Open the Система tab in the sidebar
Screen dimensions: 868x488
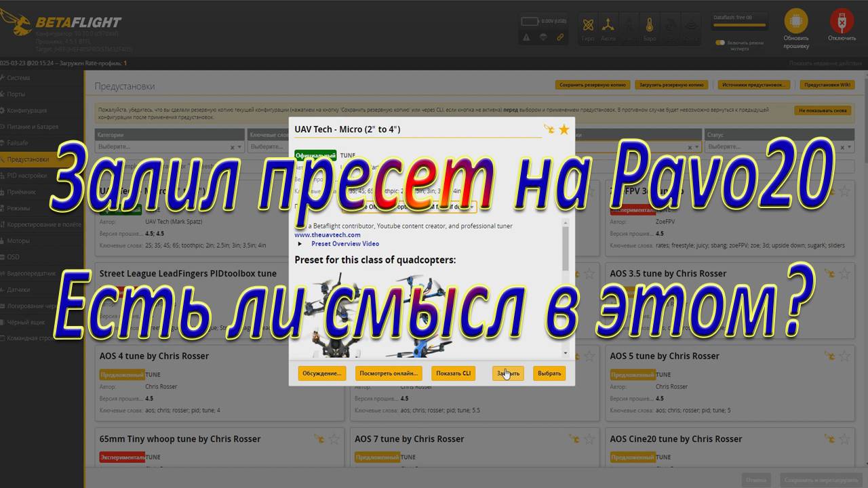[x=41, y=78]
